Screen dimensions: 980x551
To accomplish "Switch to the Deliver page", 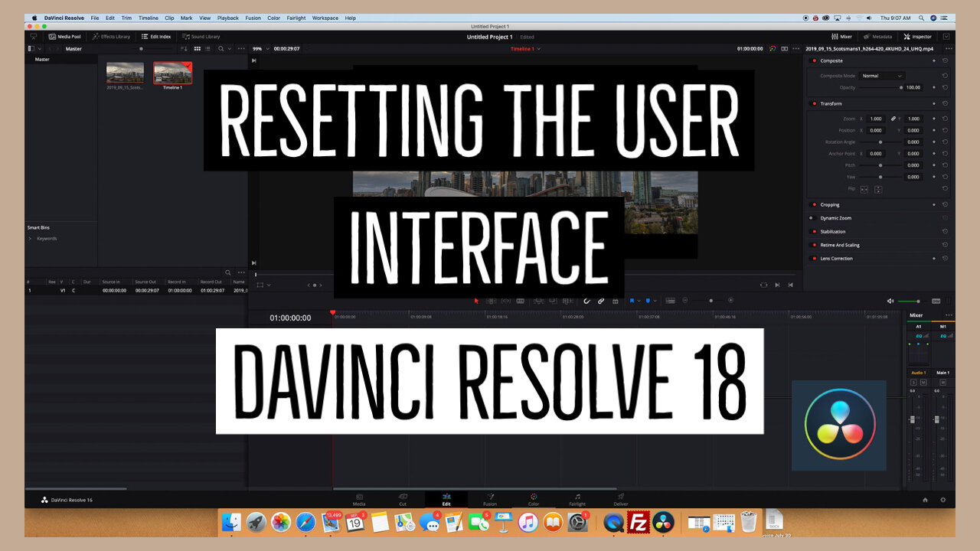I will click(x=621, y=500).
